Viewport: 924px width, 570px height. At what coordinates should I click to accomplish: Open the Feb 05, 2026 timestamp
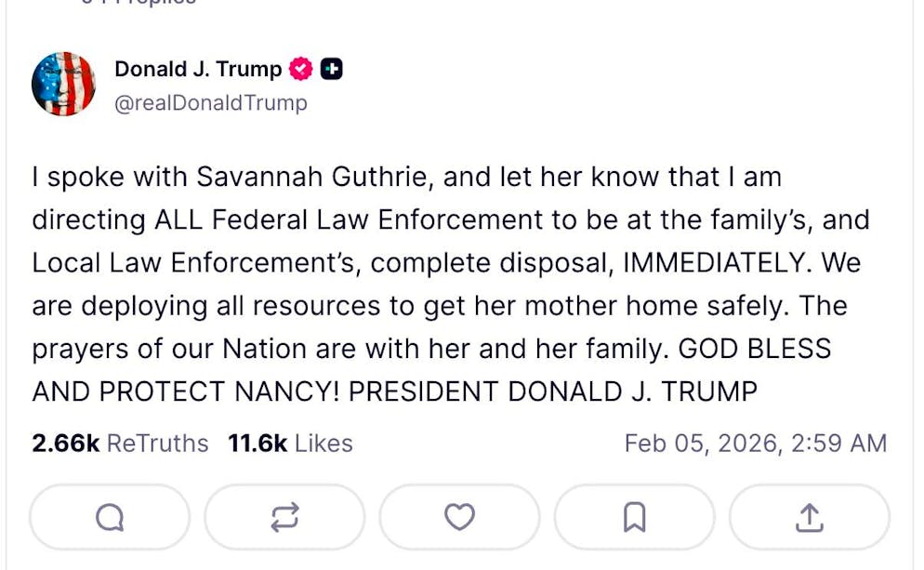click(x=755, y=444)
